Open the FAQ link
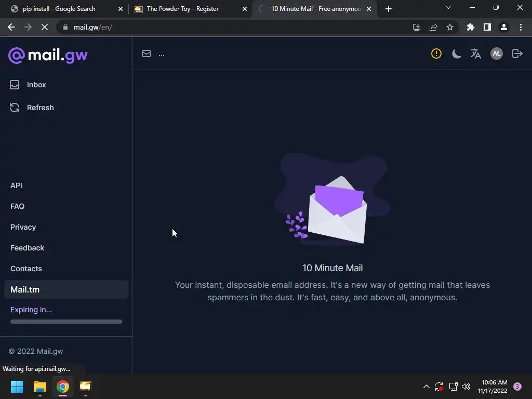532x399 pixels. click(x=17, y=206)
